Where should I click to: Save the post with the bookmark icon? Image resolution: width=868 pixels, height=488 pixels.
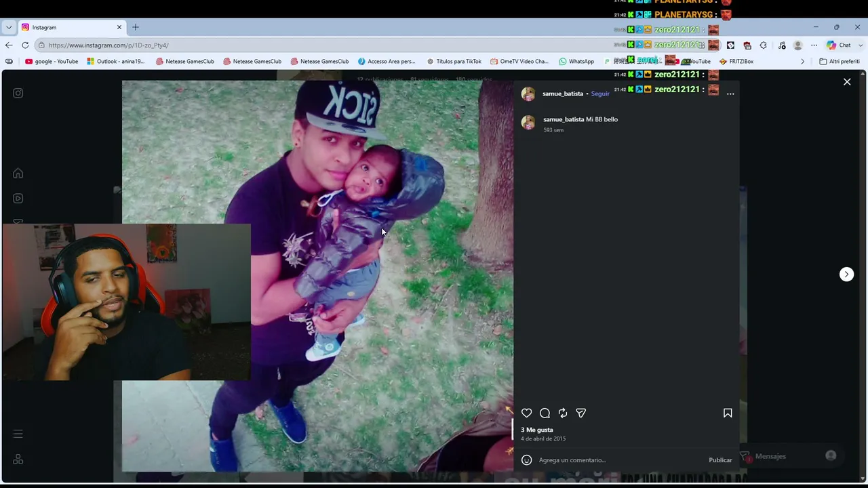[728, 413]
